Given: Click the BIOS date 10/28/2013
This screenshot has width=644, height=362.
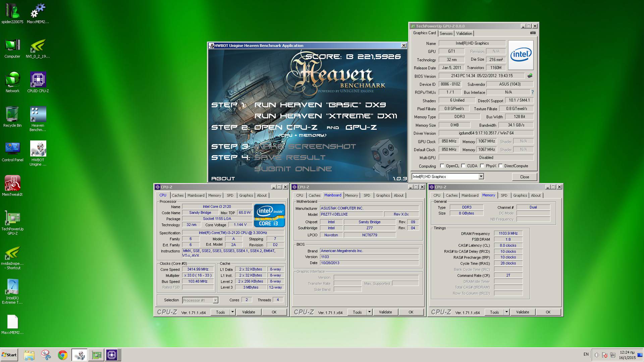Looking at the screenshot, I should coord(369,263).
